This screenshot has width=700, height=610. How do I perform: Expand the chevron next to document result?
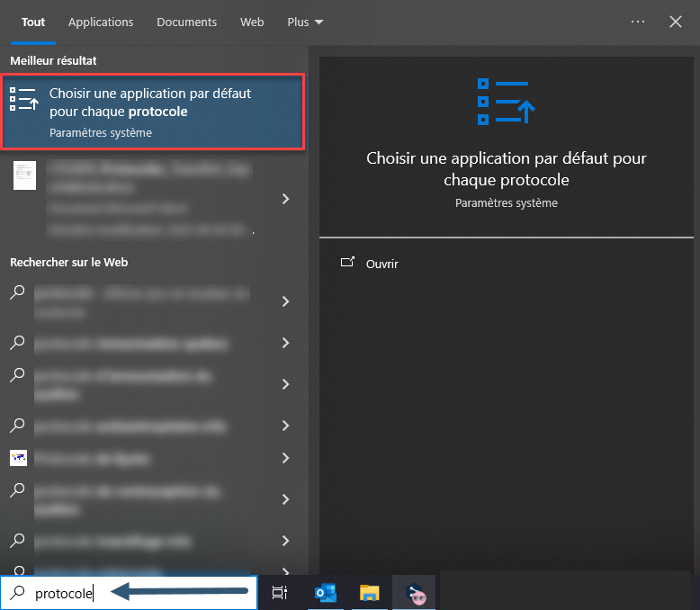[x=285, y=199]
